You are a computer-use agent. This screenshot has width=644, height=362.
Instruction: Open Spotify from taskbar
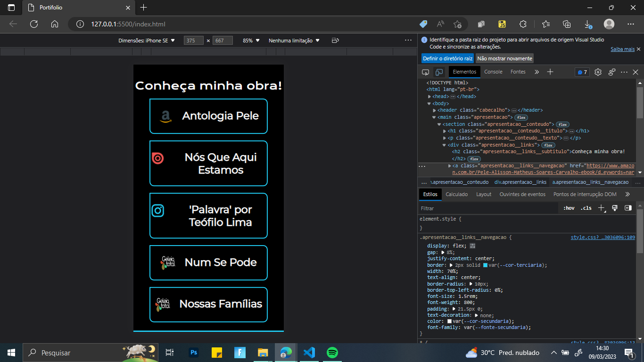point(332,353)
